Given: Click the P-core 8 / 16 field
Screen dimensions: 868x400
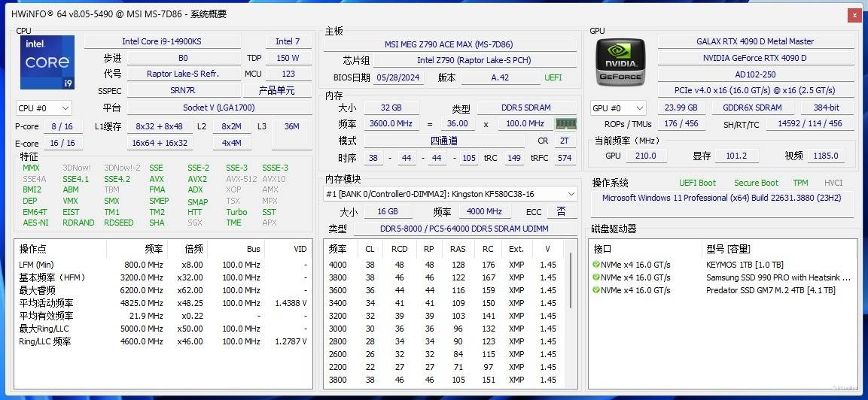Looking at the screenshot, I should (x=62, y=127).
